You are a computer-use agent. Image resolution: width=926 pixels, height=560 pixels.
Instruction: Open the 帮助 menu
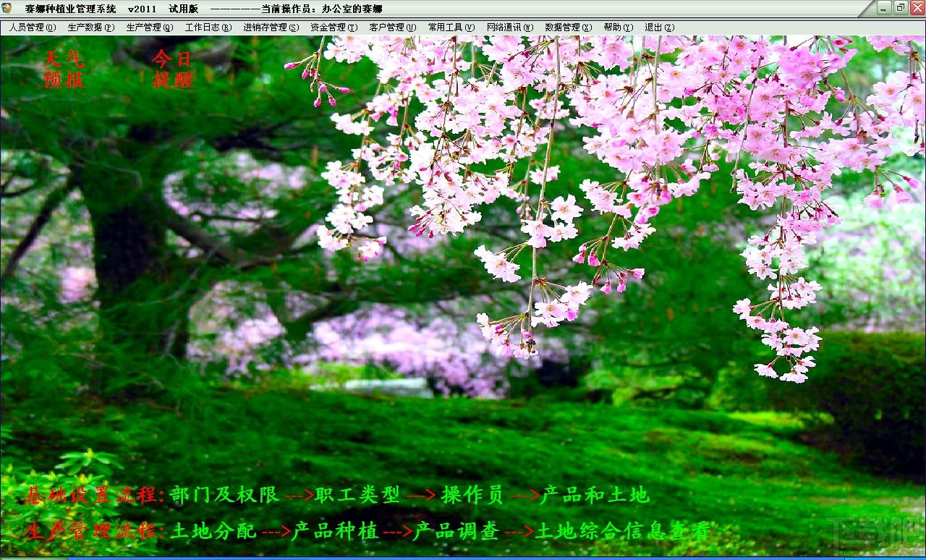point(619,27)
